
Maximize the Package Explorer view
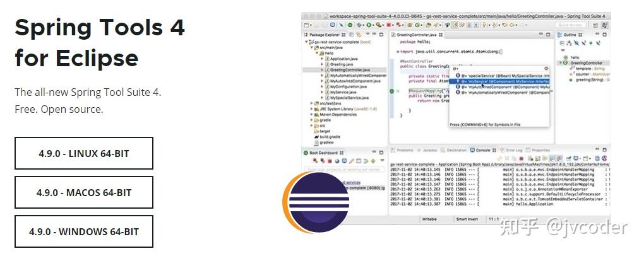(x=381, y=35)
